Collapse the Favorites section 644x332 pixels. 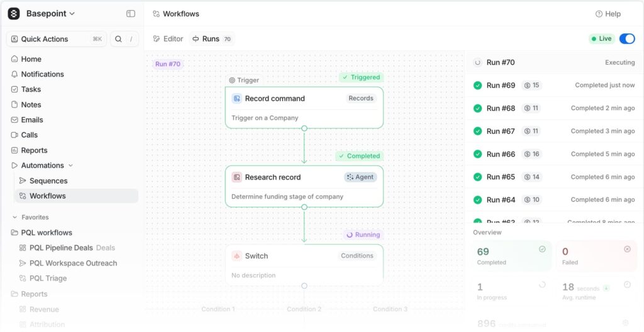tap(15, 218)
